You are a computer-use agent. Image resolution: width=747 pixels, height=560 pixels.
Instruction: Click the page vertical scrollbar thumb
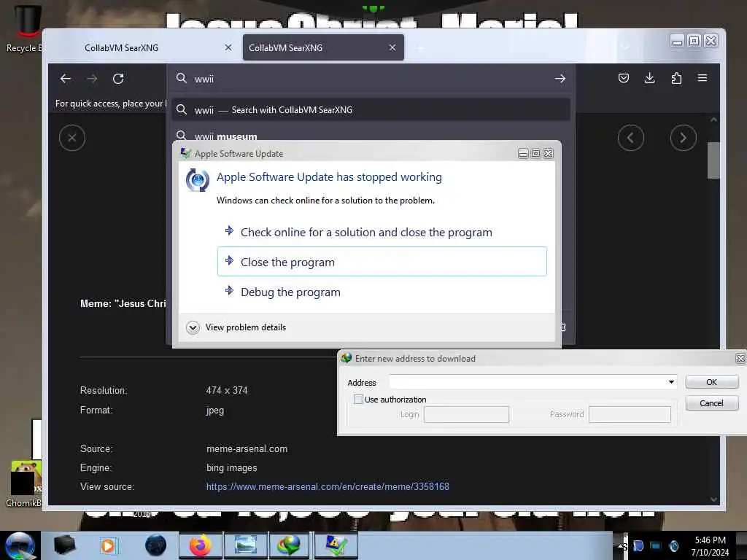713,160
